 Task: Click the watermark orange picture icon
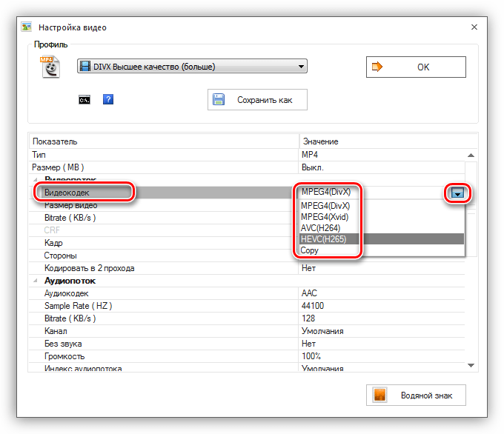pyautogui.click(x=379, y=395)
